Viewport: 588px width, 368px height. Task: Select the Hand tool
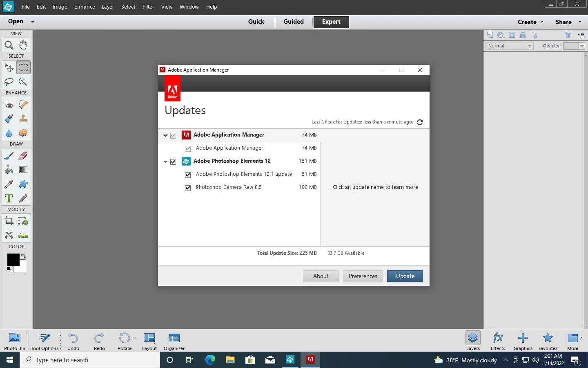(x=23, y=45)
